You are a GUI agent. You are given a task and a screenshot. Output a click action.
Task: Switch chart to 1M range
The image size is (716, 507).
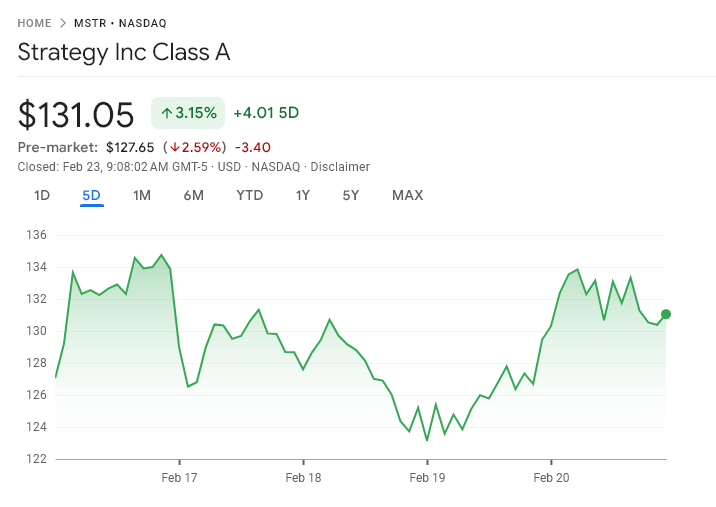point(142,195)
